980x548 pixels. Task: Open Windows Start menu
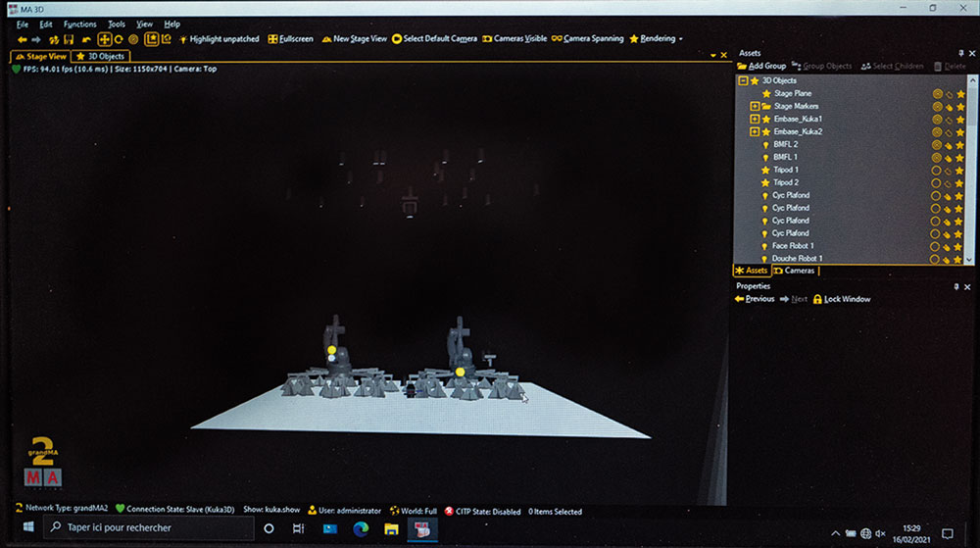click(x=28, y=527)
